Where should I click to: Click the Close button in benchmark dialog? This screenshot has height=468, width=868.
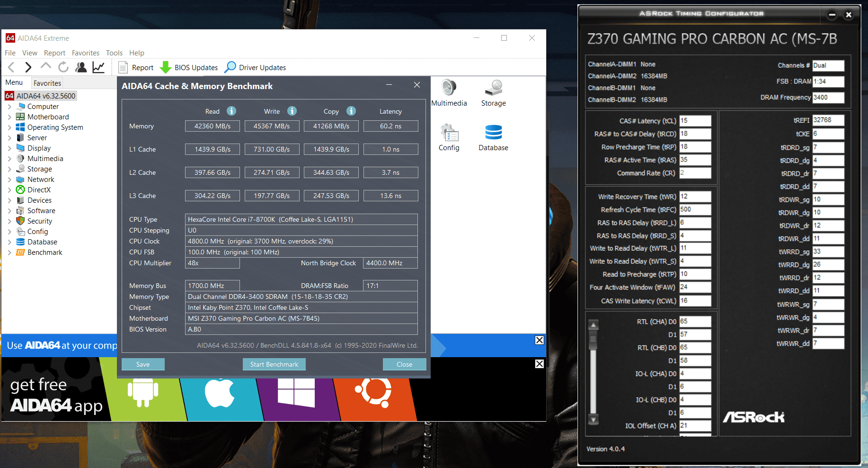coord(404,364)
